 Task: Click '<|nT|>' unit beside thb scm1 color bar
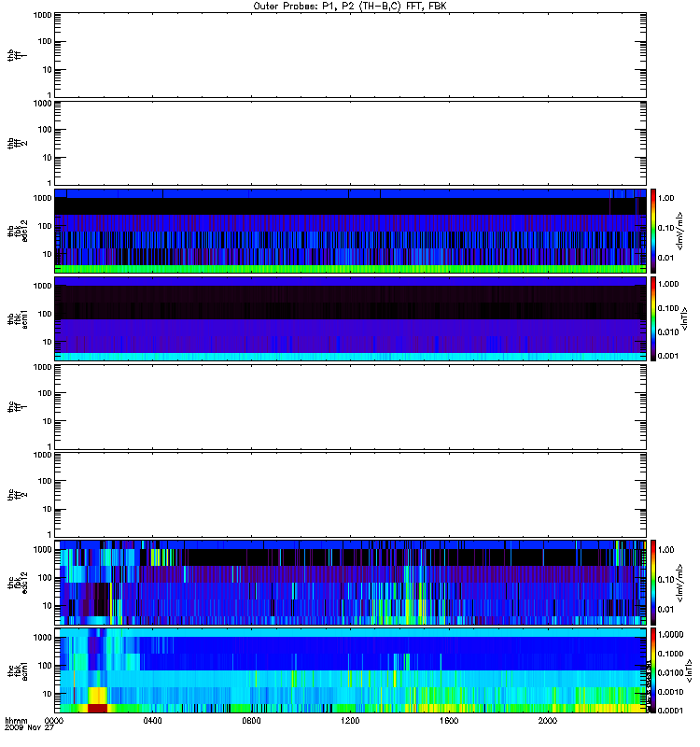(685, 318)
